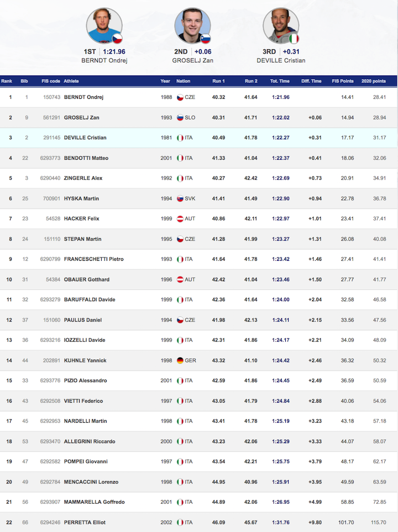
Task: Click the Nation column header
Action: pos(184,81)
